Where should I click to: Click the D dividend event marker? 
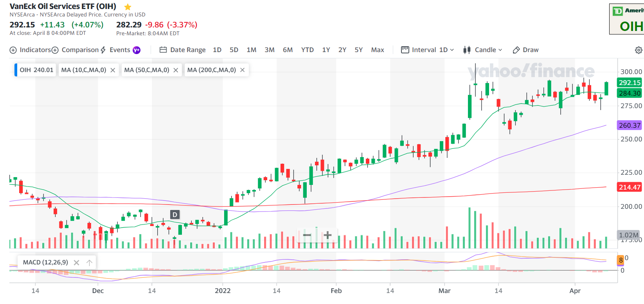[175, 214]
